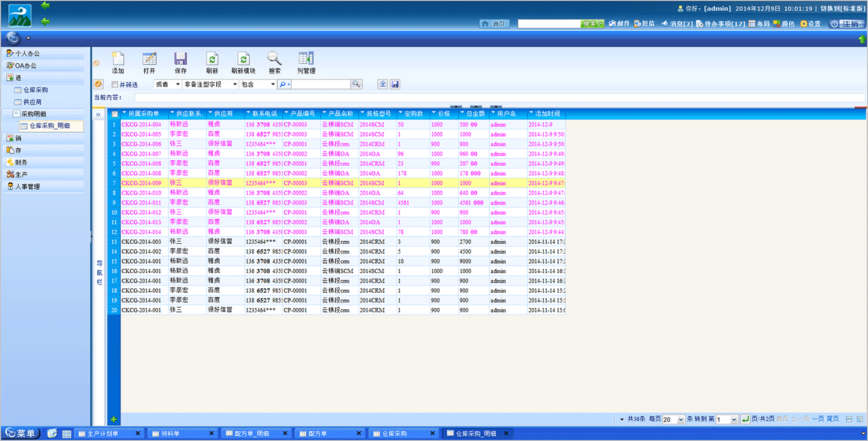Go to 尾页 last page link
Screen dimensions: 868x441
click(x=833, y=419)
